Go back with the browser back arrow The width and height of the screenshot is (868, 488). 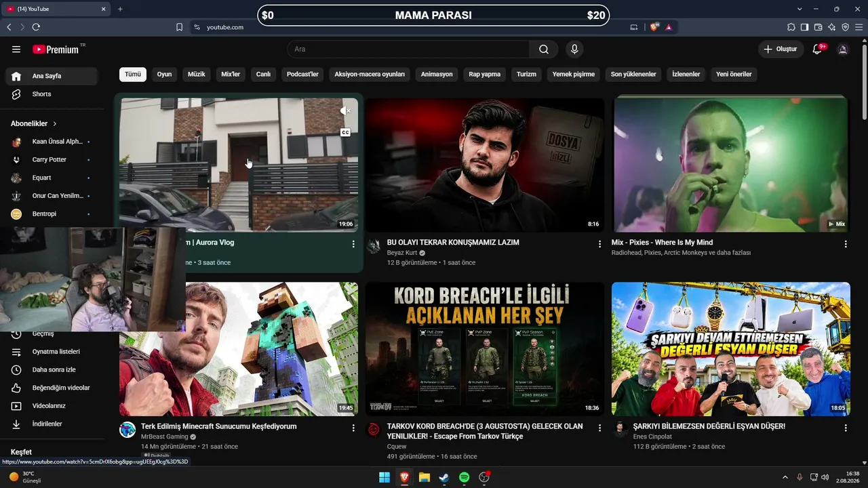coord(9,27)
